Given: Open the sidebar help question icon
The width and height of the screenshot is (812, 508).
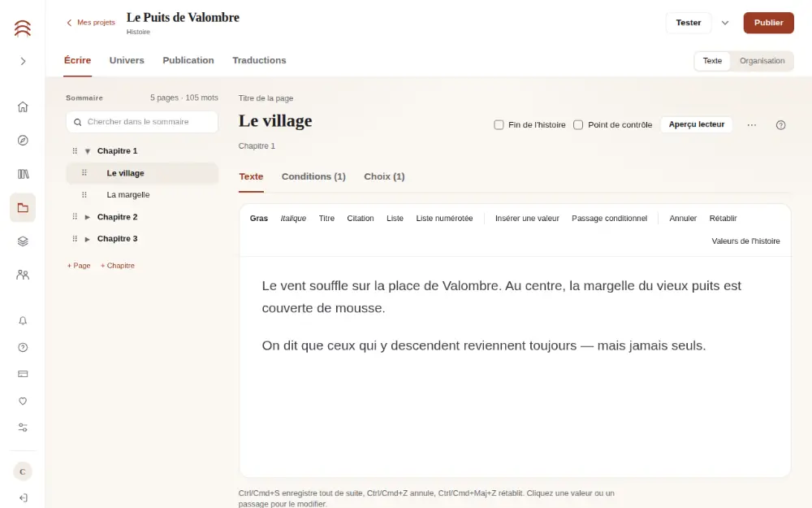Looking at the screenshot, I should pos(23,347).
